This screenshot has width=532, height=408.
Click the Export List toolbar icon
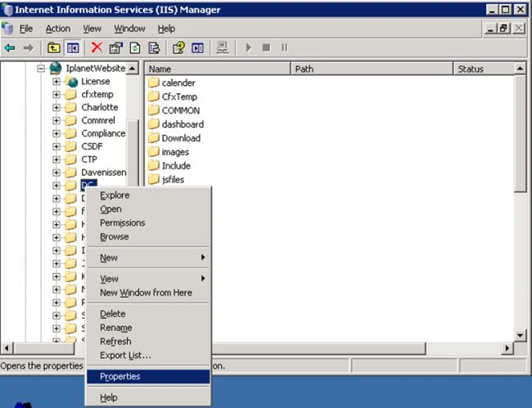tap(154, 48)
